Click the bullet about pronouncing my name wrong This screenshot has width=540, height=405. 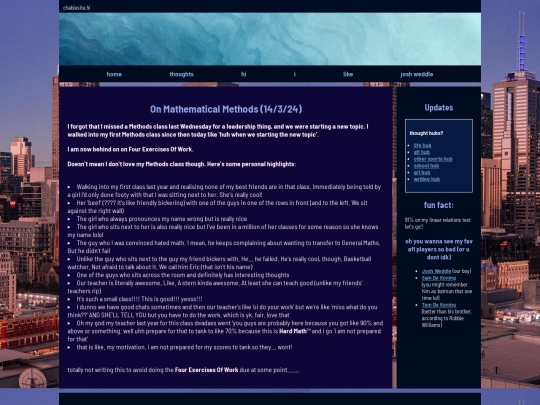162,219
